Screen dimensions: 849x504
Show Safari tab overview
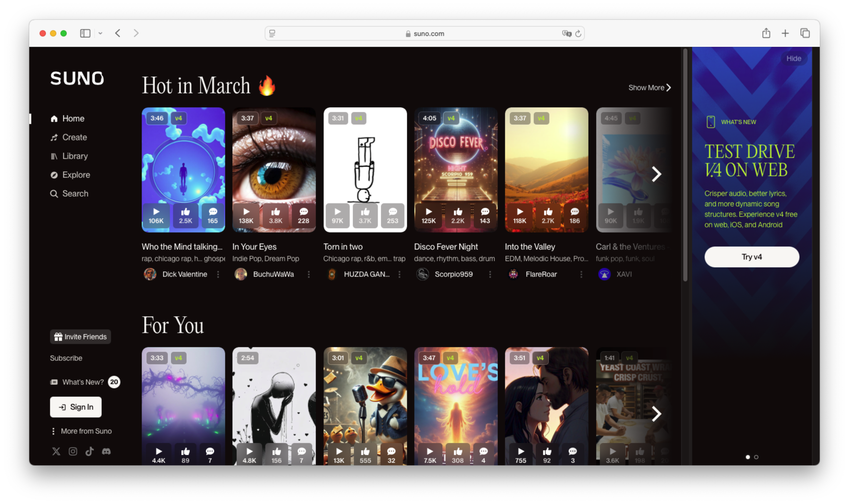pos(805,33)
